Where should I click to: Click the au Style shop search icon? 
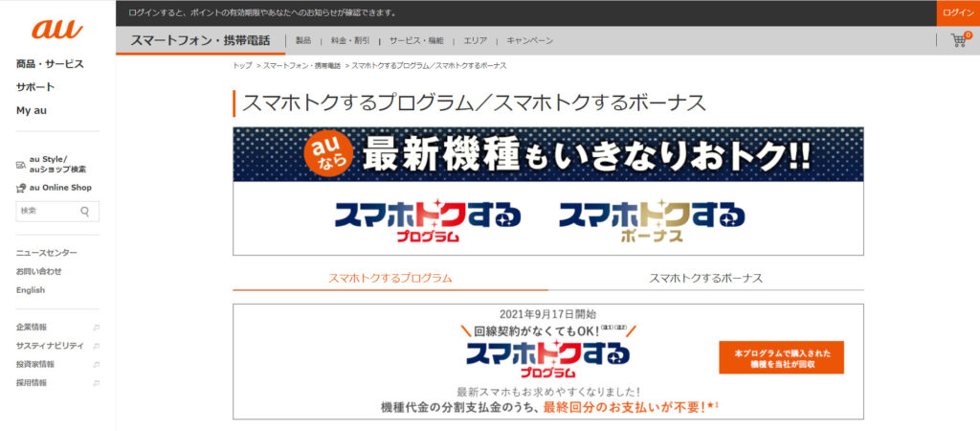(21, 164)
